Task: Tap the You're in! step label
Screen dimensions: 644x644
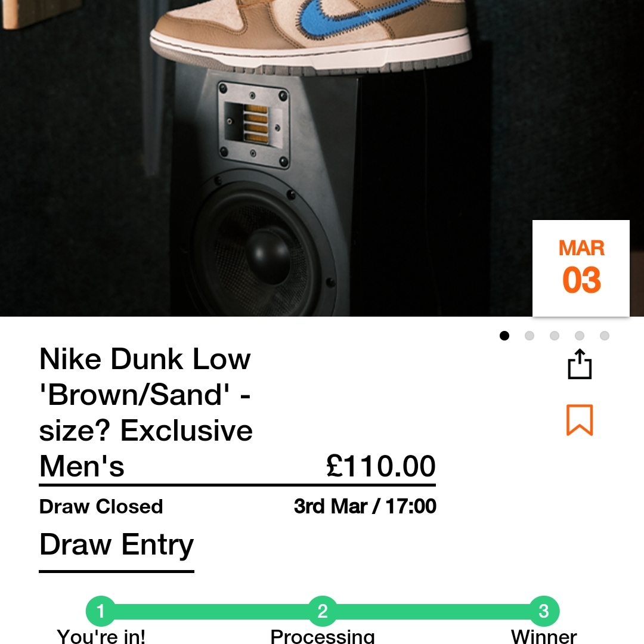Action: click(x=101, y=636)
